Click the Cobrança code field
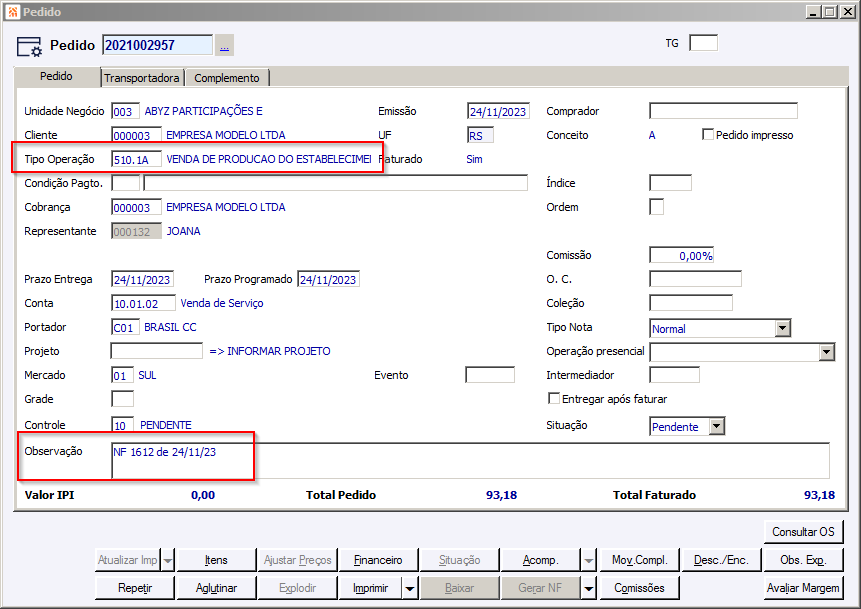 click(x=136, y=207)
